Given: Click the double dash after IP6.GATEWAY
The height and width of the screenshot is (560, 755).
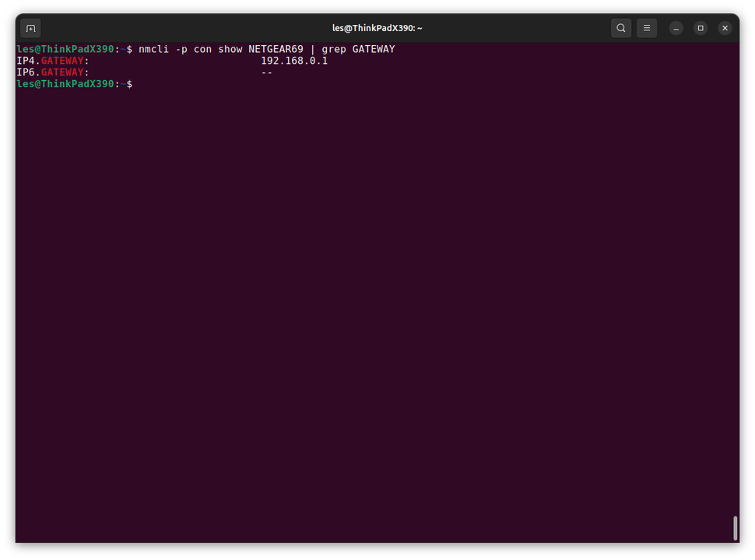Looking at the screenshot, I should [x=266, y=72].
